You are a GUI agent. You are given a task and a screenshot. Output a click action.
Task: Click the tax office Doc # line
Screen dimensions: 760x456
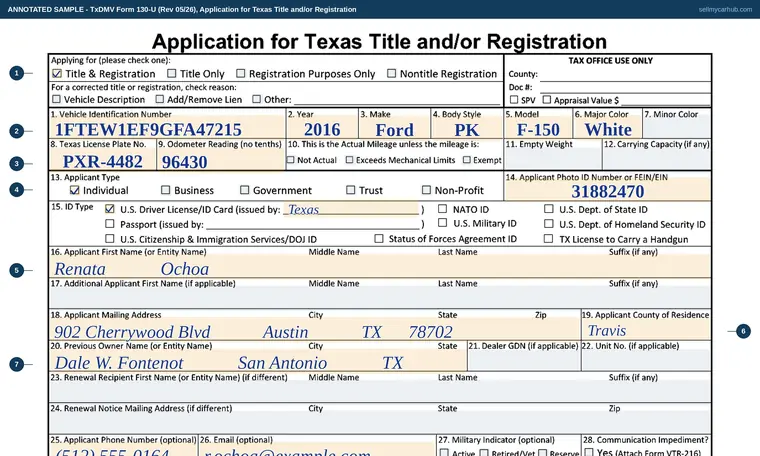[x=625, y=87]
